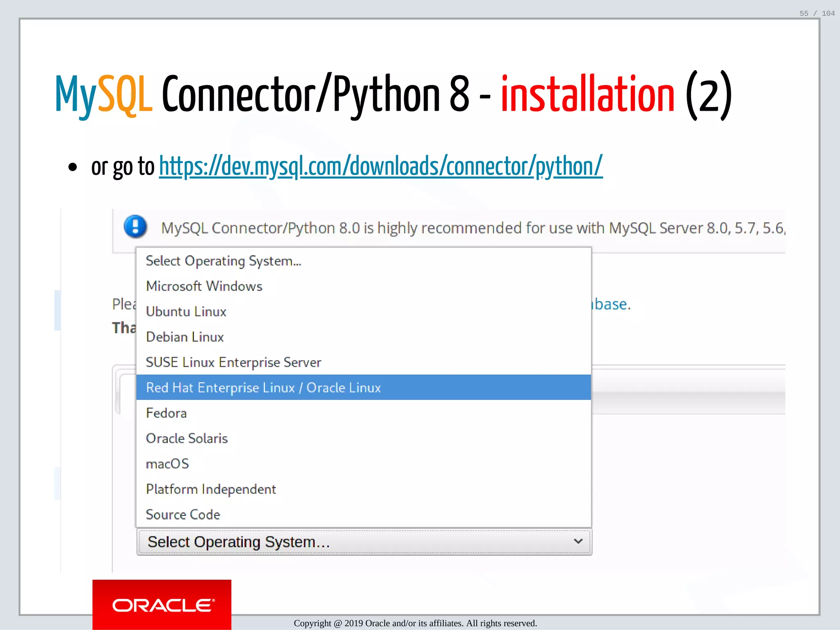Viewport: 840px width, 630px height.
Task: Click the Oracle logo
Action: pyautogui.click(x=162, y=605)
